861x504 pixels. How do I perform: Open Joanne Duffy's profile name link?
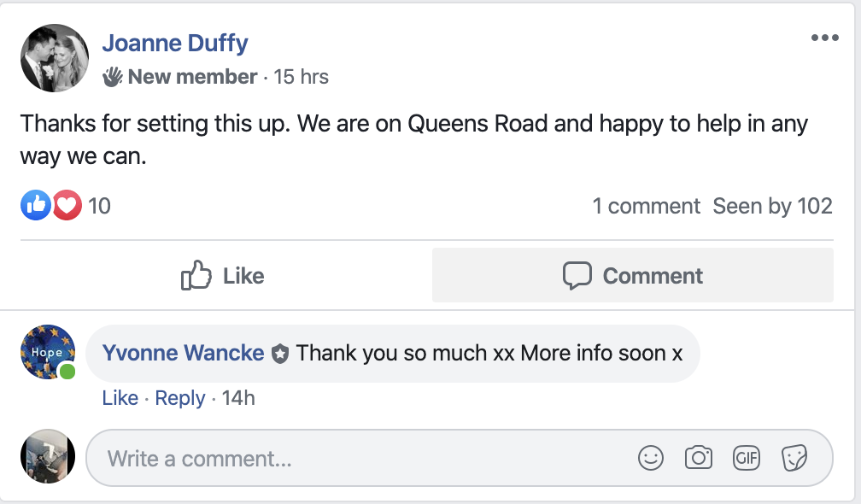coord(175,42)
